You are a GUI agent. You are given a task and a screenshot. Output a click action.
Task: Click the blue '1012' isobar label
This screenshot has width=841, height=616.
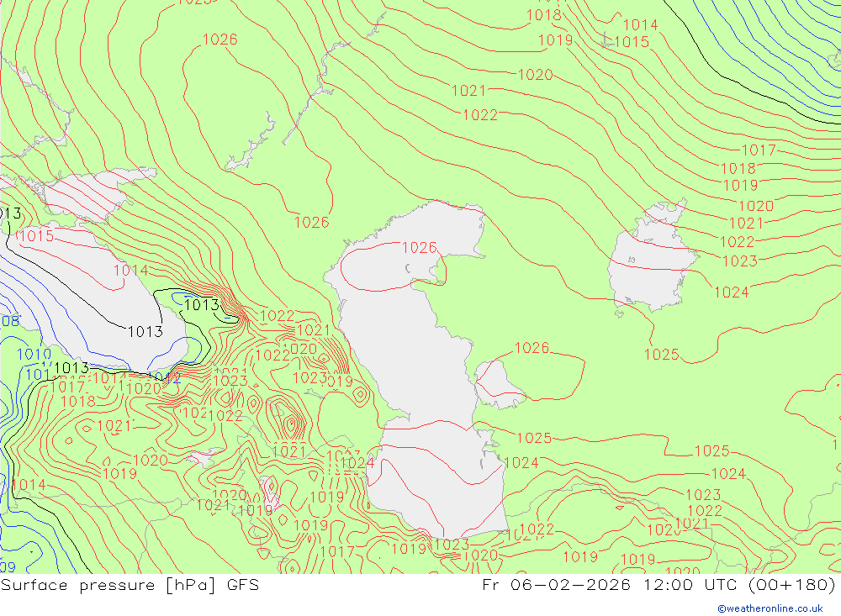pyautogui.click(x=164, y=377)
